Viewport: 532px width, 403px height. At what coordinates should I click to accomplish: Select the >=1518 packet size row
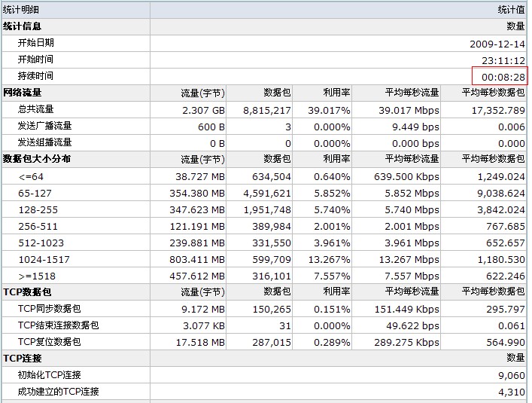(x=35, y=276)
